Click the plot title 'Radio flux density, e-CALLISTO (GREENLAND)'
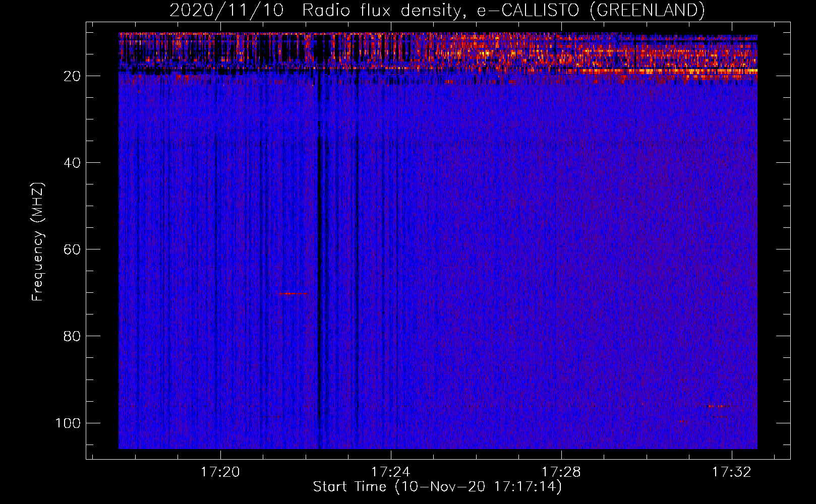The image size is (816, 504). [x=503, y=10]
